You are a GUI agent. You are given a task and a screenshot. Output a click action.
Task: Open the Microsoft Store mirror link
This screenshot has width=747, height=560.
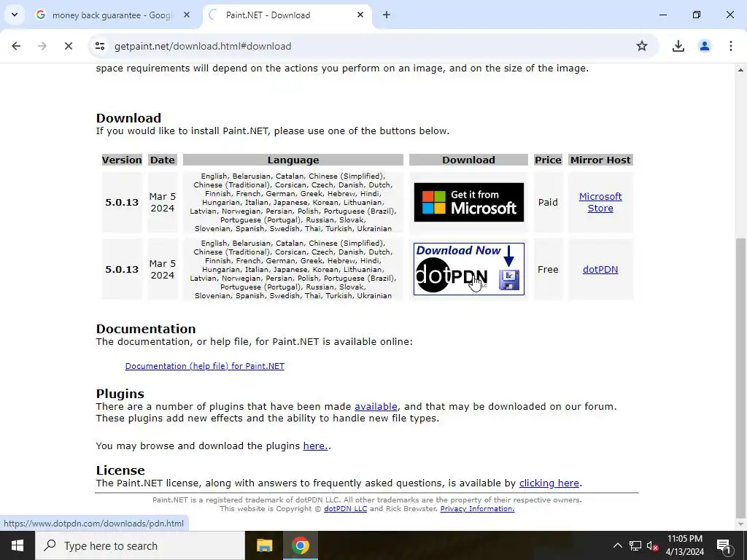600,203
